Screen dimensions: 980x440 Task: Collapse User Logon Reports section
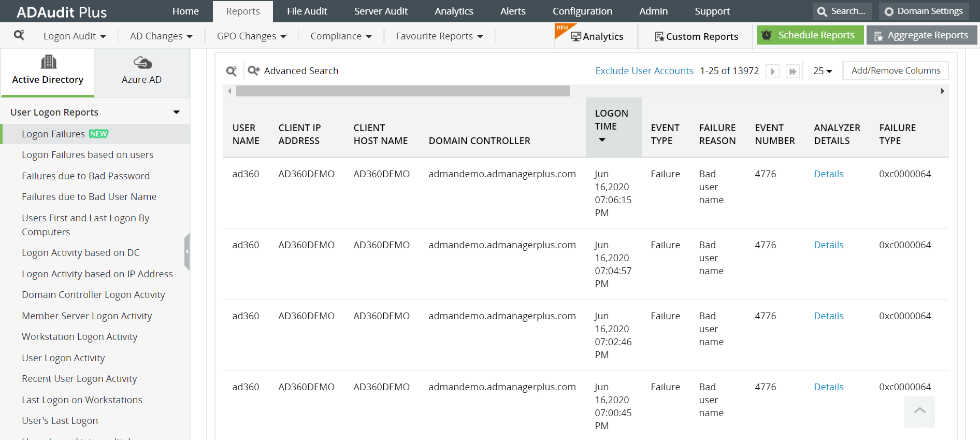(177, 112)
